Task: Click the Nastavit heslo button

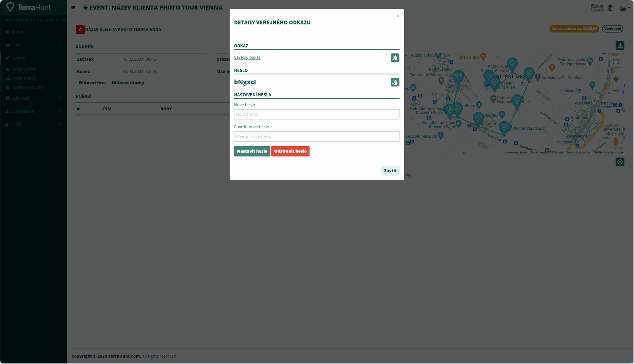Action: coord(252,151)
